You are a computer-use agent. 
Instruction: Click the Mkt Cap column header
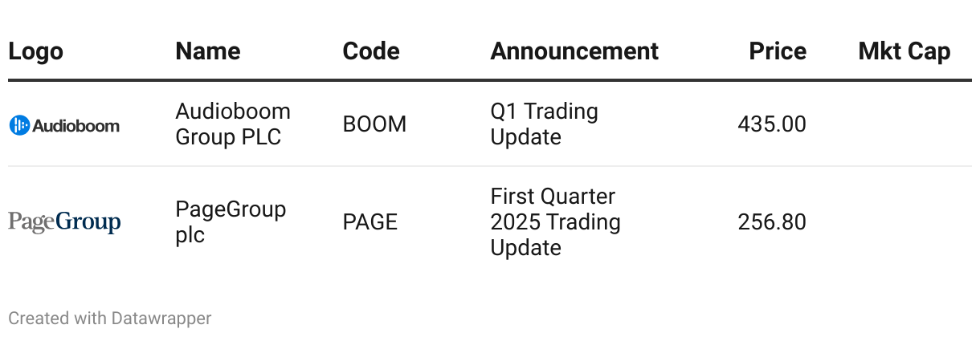[x=904, y=51]
